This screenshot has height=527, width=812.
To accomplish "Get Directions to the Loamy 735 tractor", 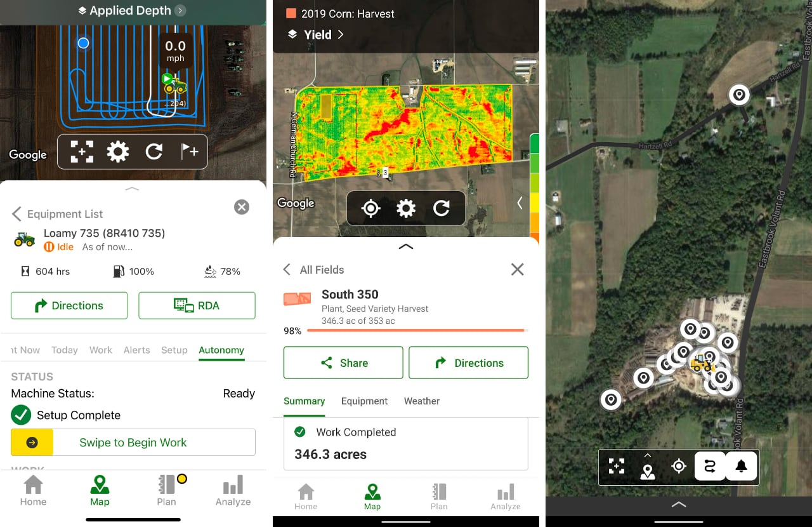I will (69, 305).
